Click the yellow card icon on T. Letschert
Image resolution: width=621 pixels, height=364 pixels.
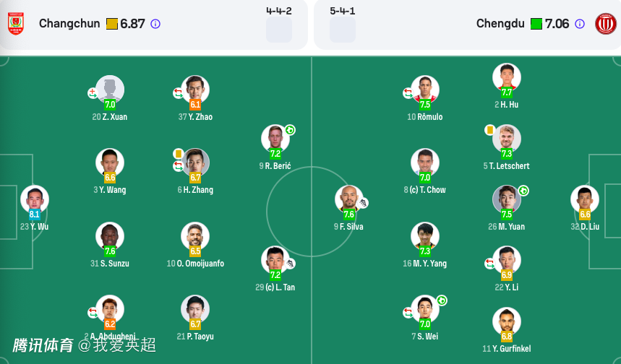[489, 130]
